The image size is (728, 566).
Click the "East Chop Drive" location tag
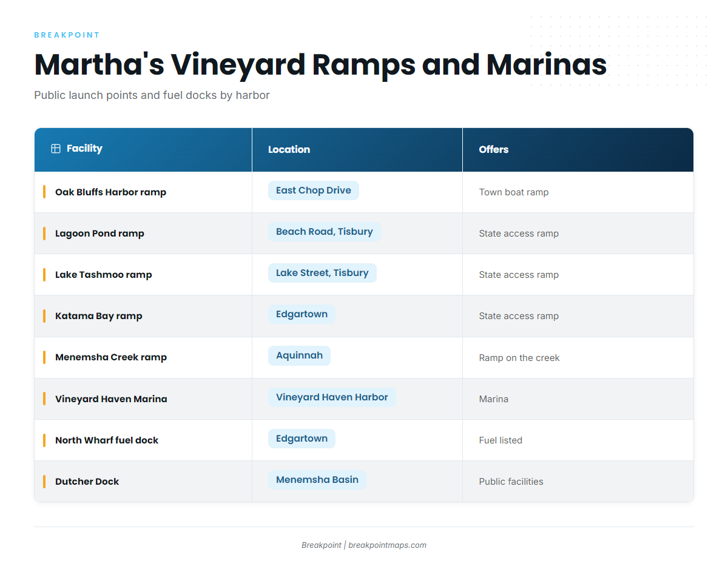pyautogui.click(x=314, y=190)
